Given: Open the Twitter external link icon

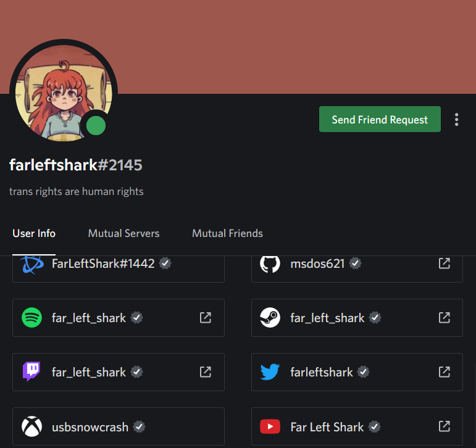Looking at the screenshot, I should (x=445, y=372).
